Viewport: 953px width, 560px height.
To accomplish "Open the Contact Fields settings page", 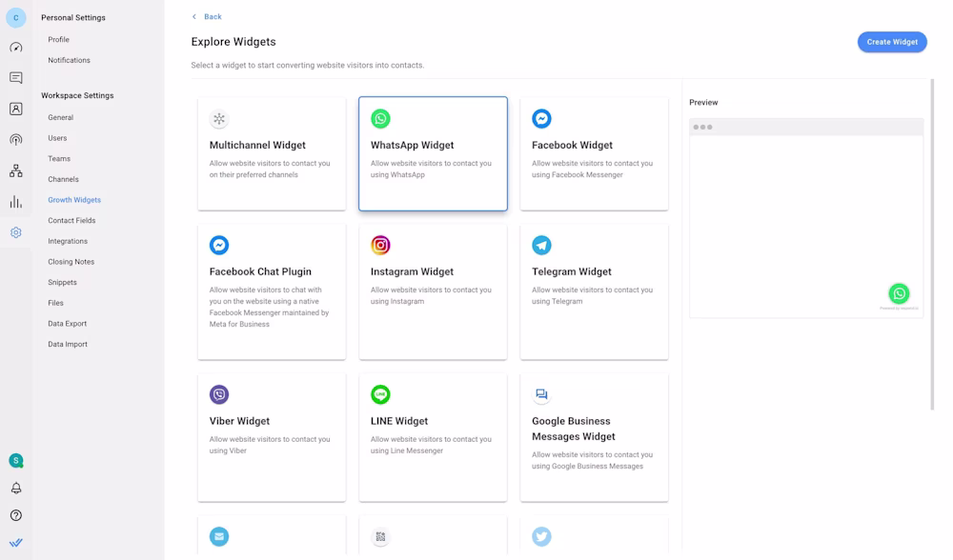I will click(x=71, y=220).
